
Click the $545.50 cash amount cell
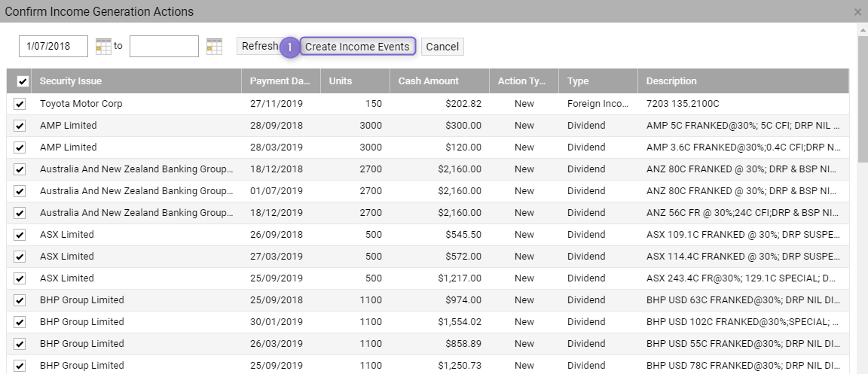(463, 235)
